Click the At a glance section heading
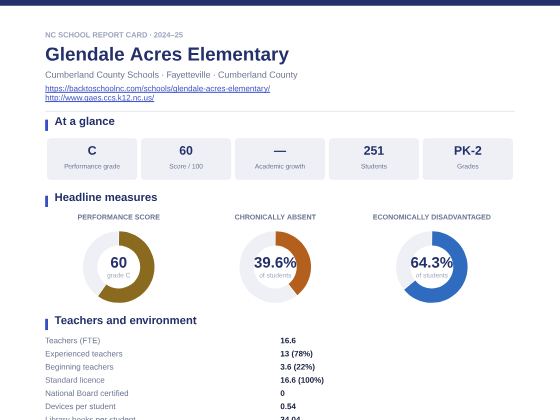This screenshot has width=560, height=420. coord(85,121)
